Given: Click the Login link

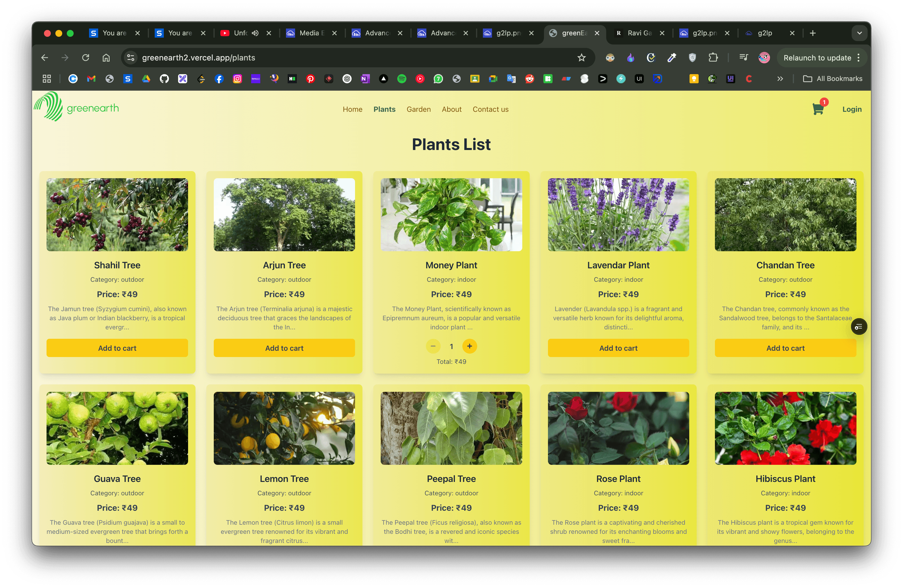Looking at the screenshot, I should click(x=851, y=110).
